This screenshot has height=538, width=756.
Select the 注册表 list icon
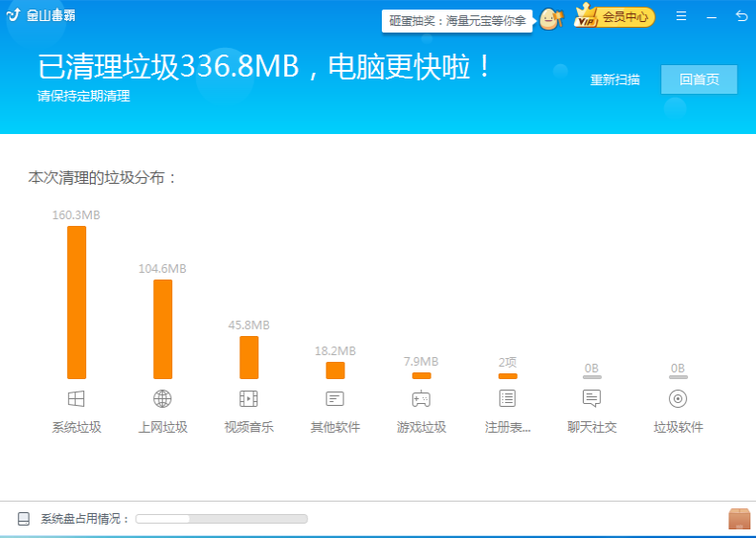(507, 398)
